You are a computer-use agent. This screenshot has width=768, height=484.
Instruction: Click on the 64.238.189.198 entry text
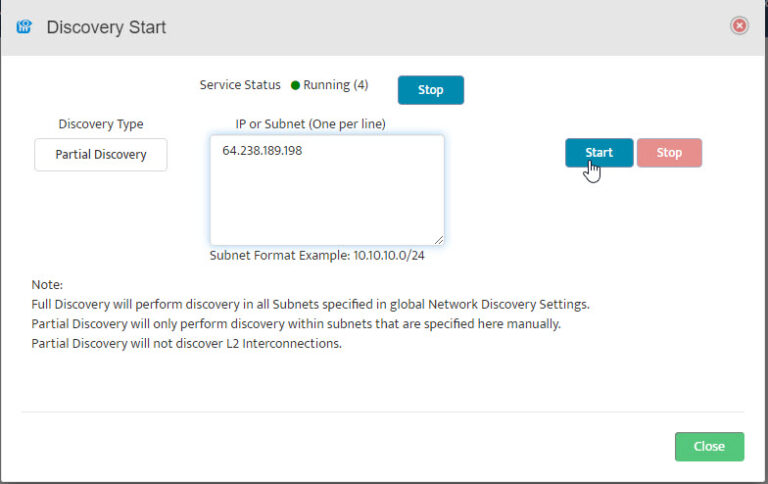262,151
